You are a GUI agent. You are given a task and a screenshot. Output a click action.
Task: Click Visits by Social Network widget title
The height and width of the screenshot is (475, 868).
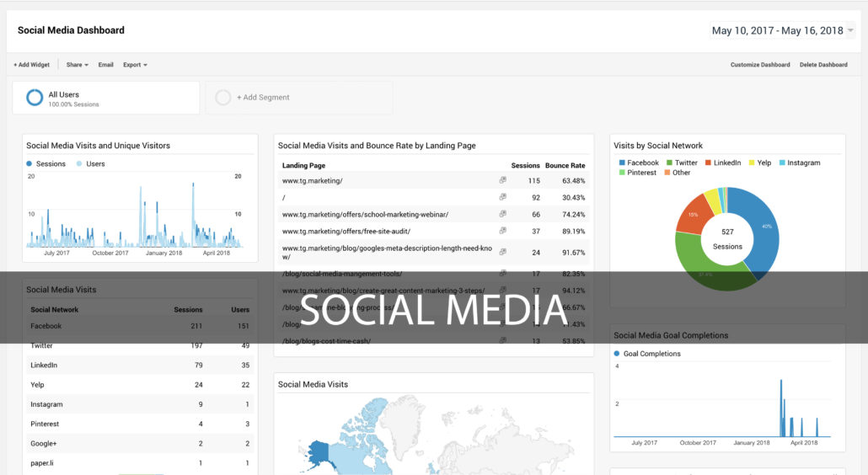point(657,146)
